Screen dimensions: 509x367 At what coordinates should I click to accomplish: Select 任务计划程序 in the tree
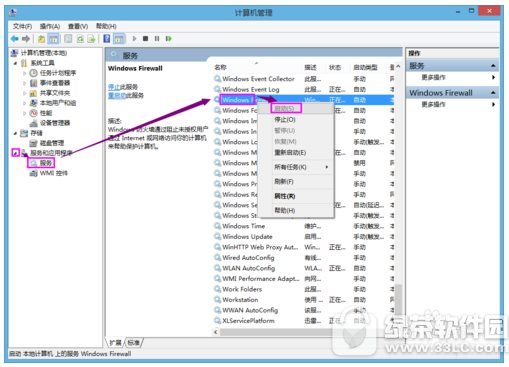click(58, 73)
